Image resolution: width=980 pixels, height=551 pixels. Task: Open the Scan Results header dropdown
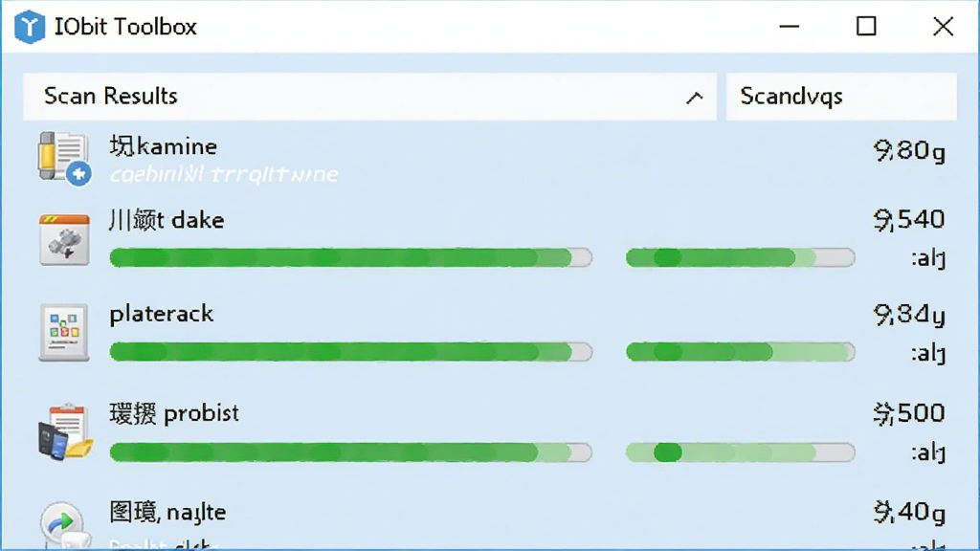(370, 97)
